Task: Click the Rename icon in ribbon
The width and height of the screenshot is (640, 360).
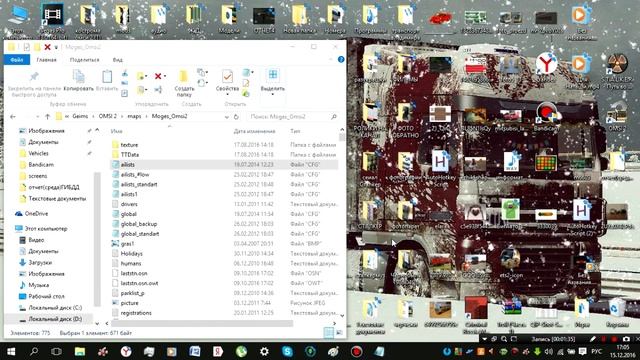Action: 158,90
